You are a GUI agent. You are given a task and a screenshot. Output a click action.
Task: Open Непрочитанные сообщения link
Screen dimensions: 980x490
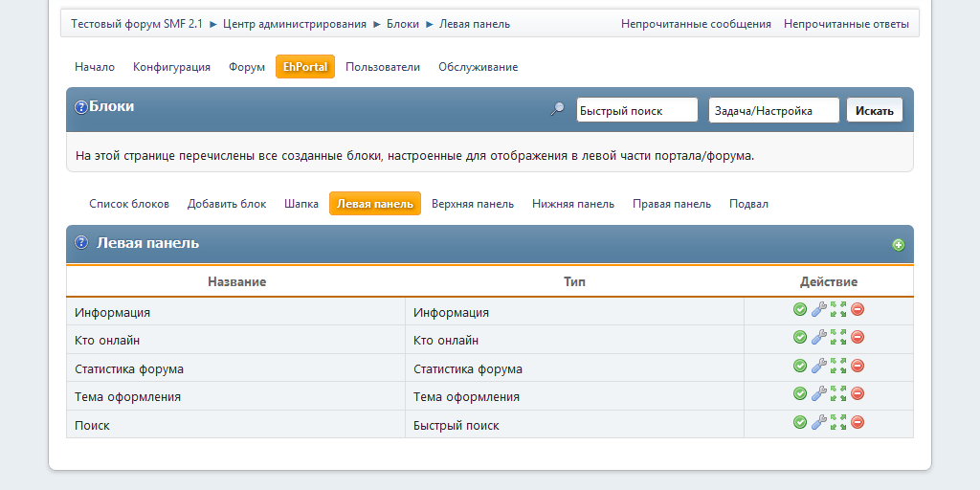pos(696,24)
